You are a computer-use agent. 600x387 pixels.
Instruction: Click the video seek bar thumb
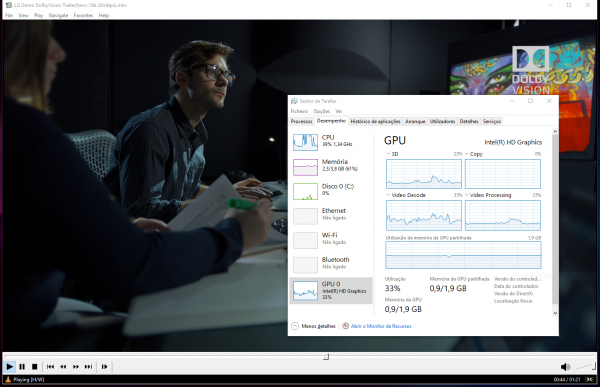point(326,357)
